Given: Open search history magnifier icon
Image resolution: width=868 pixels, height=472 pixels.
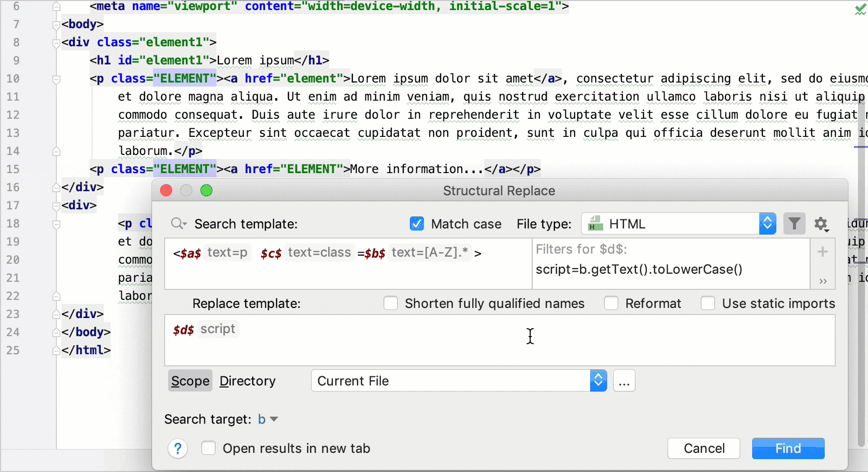Looking at the screenshot, I should coord(179,223).
